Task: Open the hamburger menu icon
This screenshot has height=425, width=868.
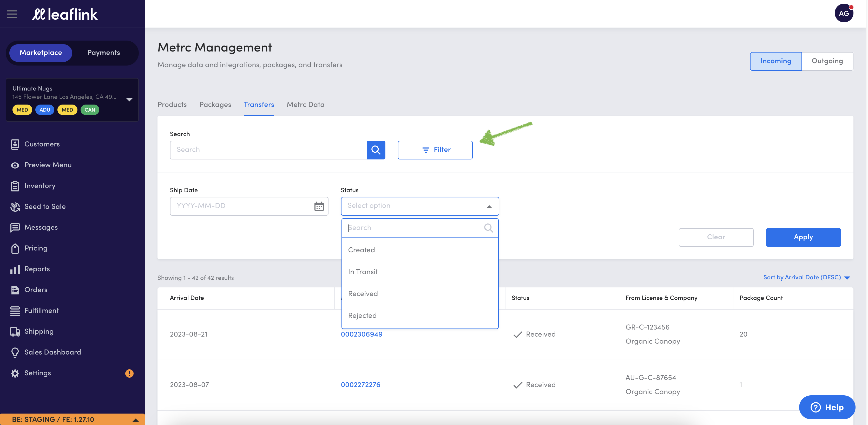Action: (12, 14)
